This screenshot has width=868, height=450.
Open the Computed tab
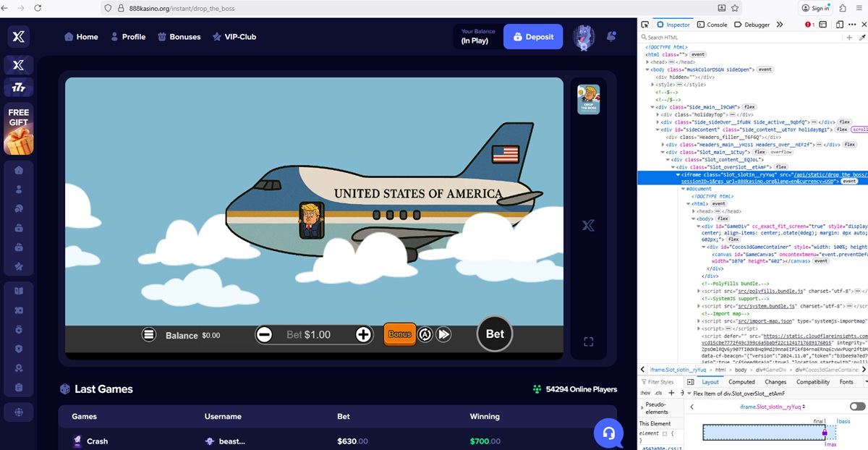[741, 382]
